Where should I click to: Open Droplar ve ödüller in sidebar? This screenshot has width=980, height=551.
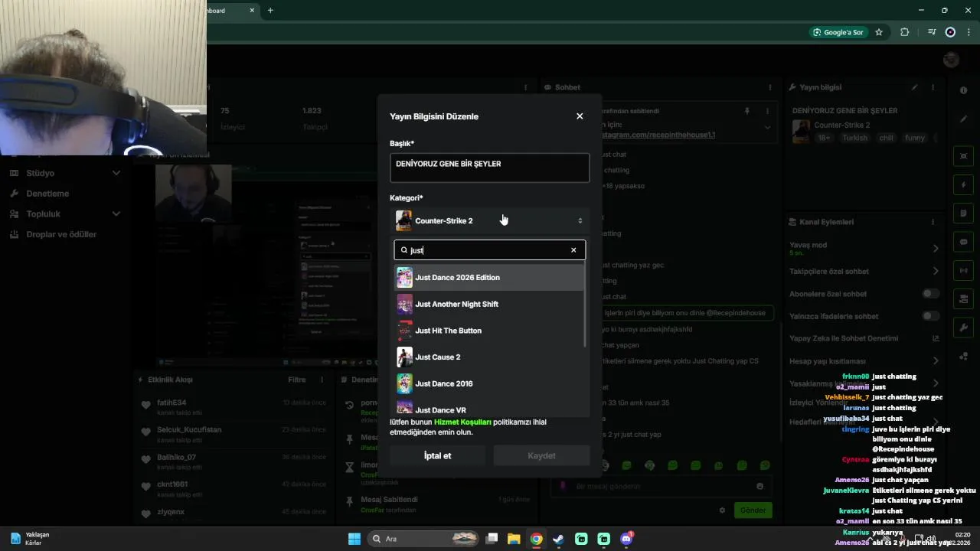click(61, 234)
